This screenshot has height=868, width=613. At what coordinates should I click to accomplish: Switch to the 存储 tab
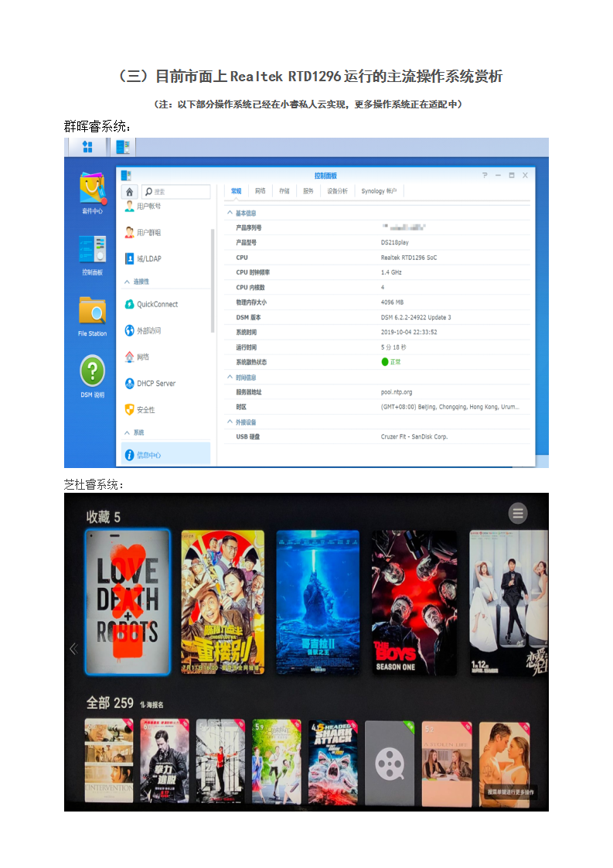point(284,191)
